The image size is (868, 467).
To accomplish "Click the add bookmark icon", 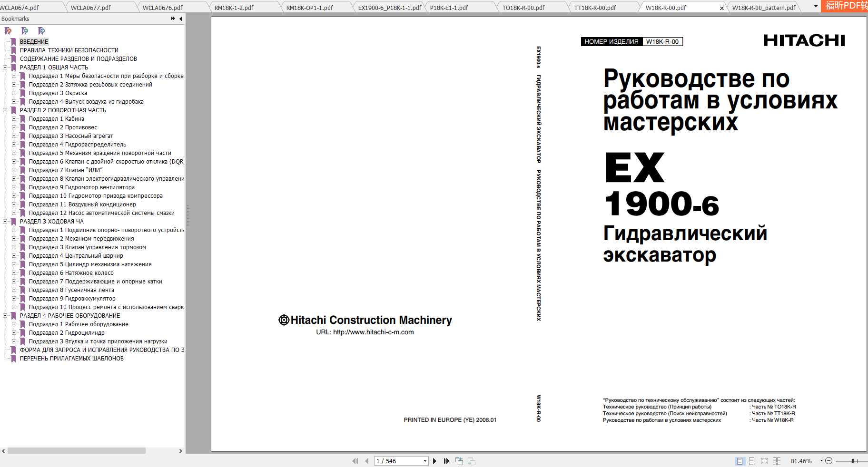I will click(x=24, y=31).
